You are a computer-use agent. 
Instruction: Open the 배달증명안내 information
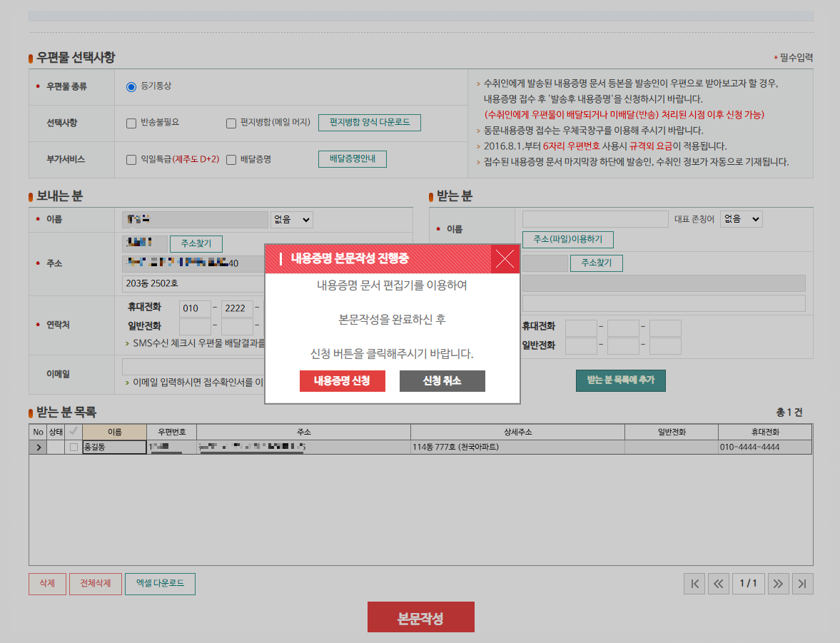[352, 159]
